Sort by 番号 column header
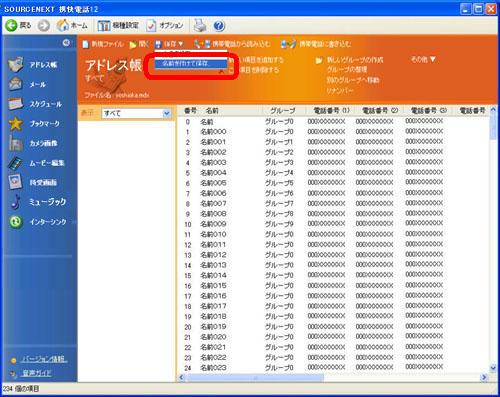500x397 pixels. [190, 110]
